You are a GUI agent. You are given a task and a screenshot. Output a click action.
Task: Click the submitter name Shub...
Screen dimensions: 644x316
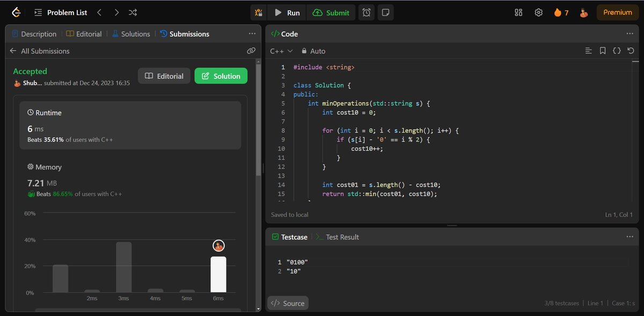[32, 83]
